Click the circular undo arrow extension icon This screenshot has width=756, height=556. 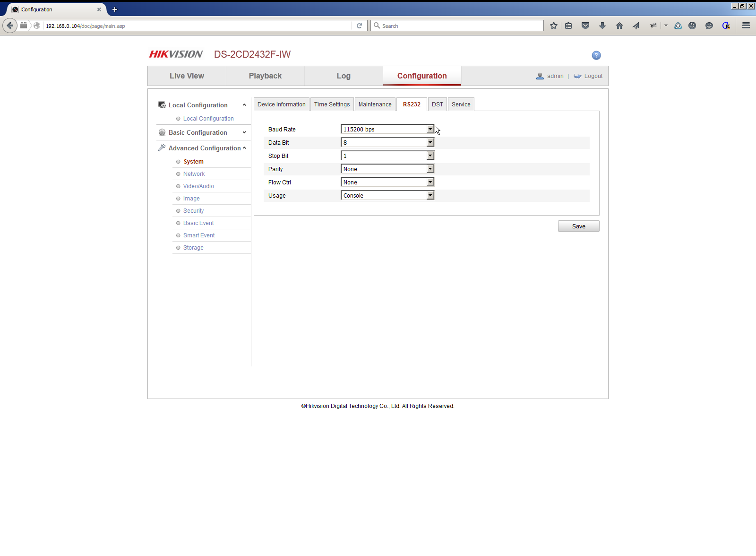pos(692,26)
